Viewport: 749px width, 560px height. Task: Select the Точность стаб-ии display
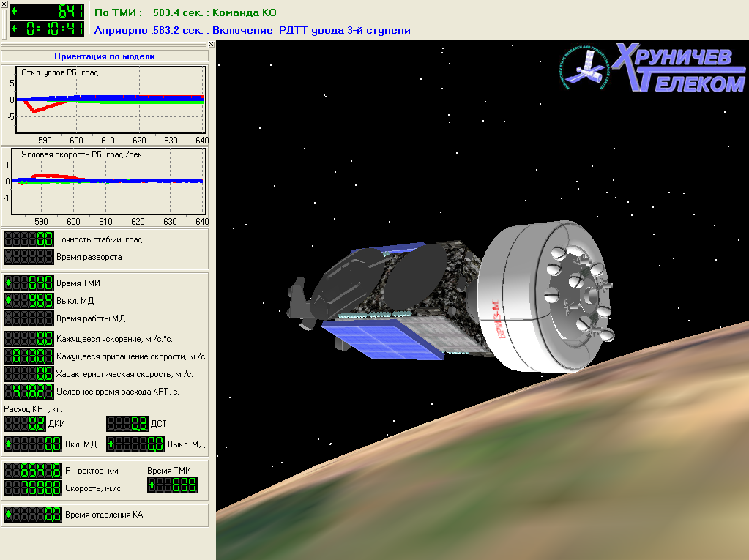coord(29,239)
